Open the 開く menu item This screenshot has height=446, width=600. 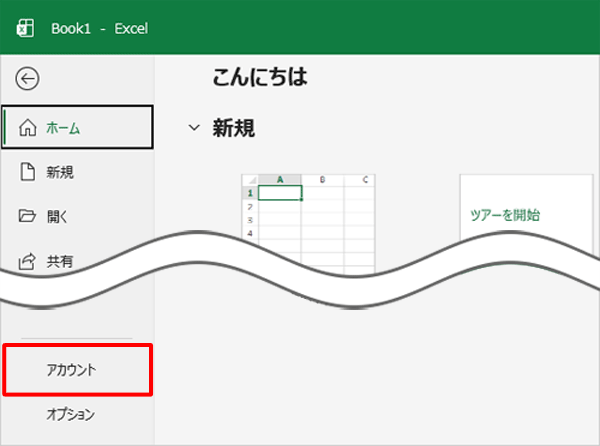77,216
